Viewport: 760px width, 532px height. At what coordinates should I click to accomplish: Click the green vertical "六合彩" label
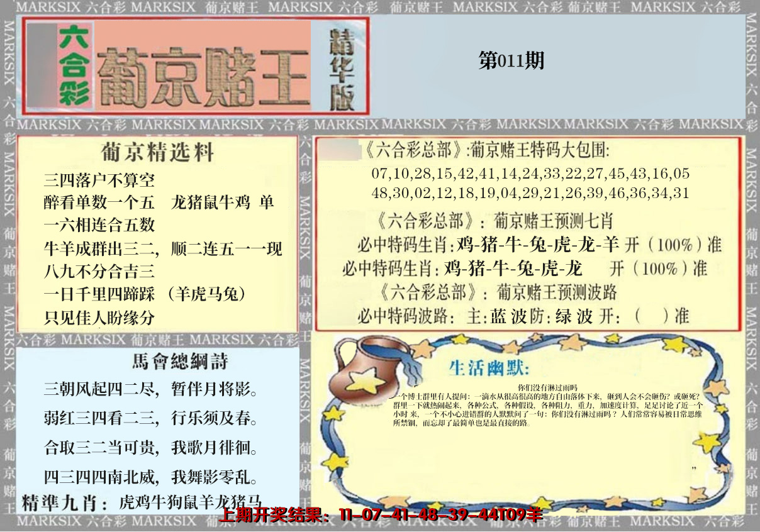74,66
